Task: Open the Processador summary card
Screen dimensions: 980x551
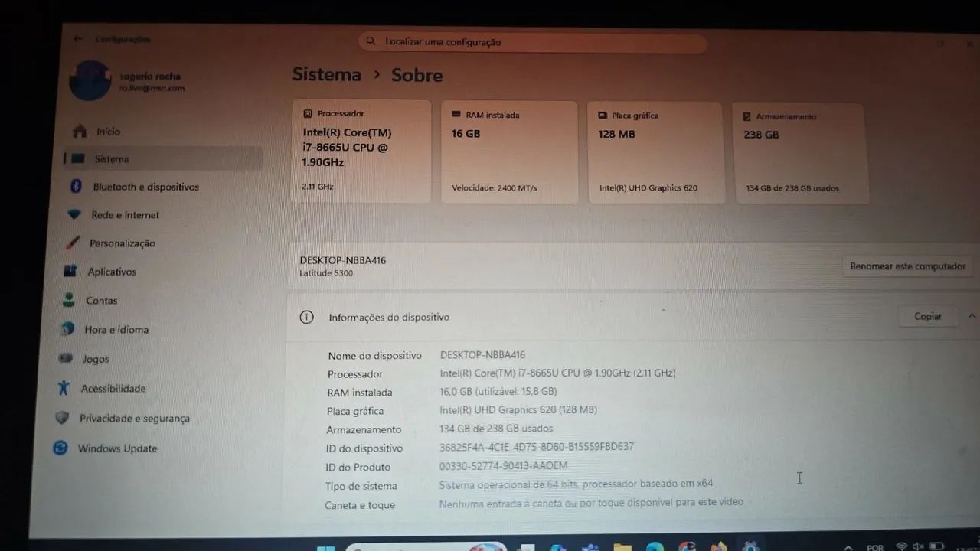Action: point(361,152)
